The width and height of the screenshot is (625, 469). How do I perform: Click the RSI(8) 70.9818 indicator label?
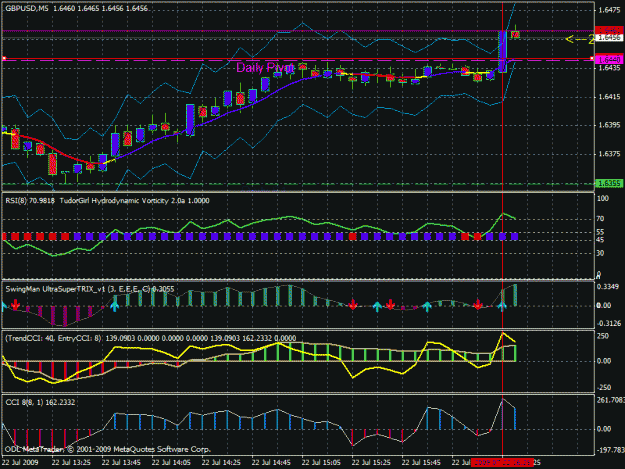pos(30,201)
